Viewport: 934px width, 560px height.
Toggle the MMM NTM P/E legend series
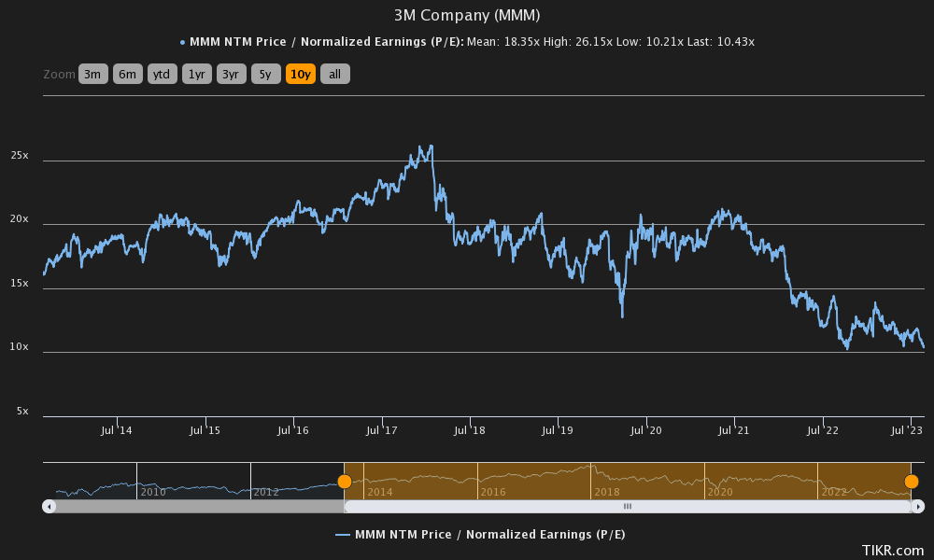coord(480,535)
